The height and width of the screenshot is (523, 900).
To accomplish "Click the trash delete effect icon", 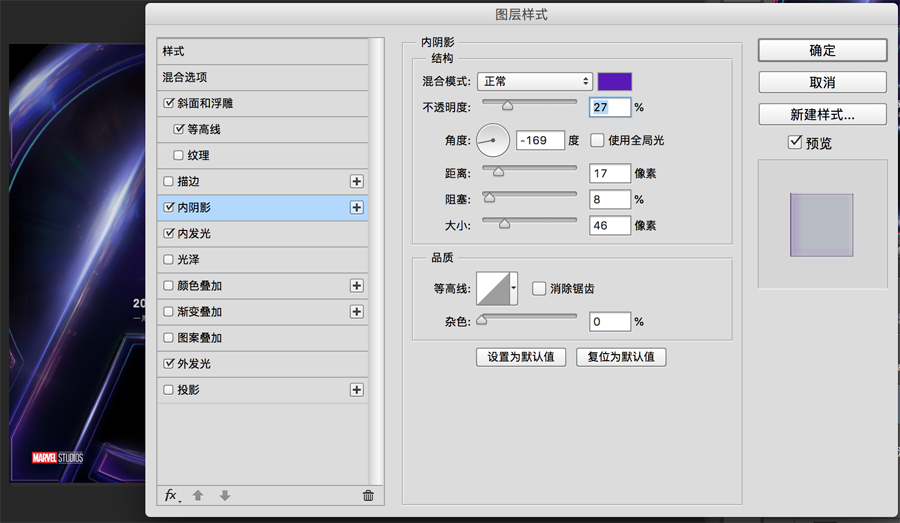I will (368, 495).
